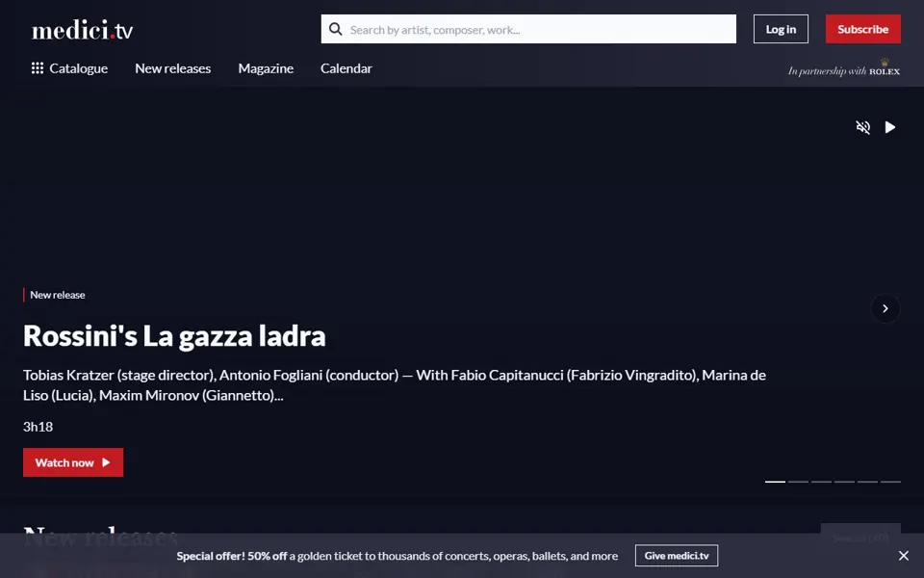
Task: Focus the search by artist, composer field
Action: point(528,29)
